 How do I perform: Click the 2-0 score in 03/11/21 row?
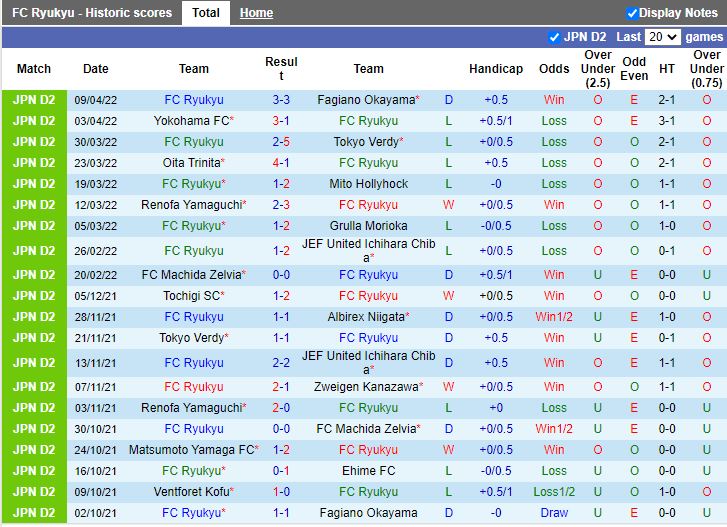[x=281, y=407]
